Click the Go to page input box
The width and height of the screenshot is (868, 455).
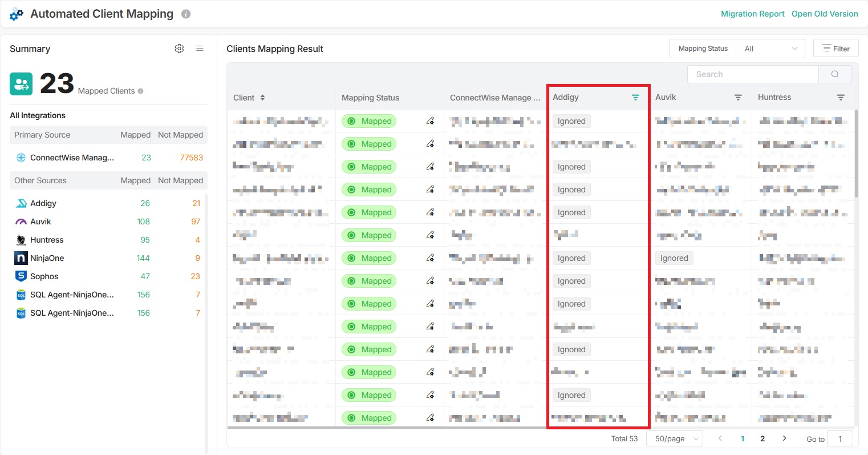point(839,438)
